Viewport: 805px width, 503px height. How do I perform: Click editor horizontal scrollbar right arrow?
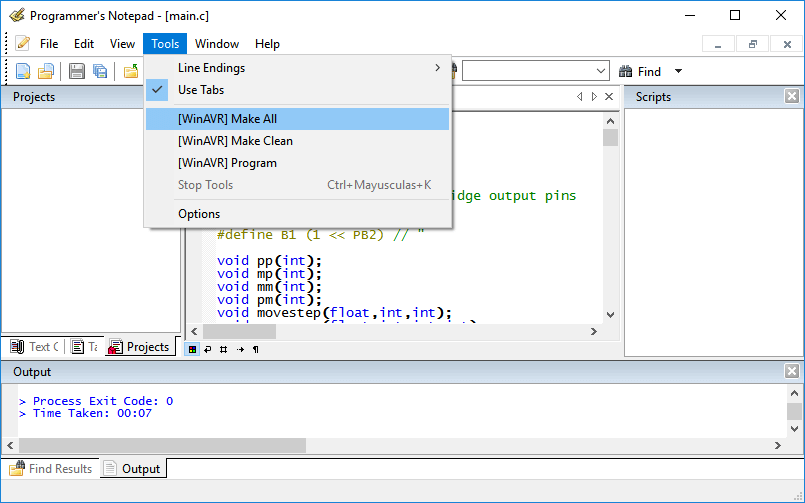594,332
